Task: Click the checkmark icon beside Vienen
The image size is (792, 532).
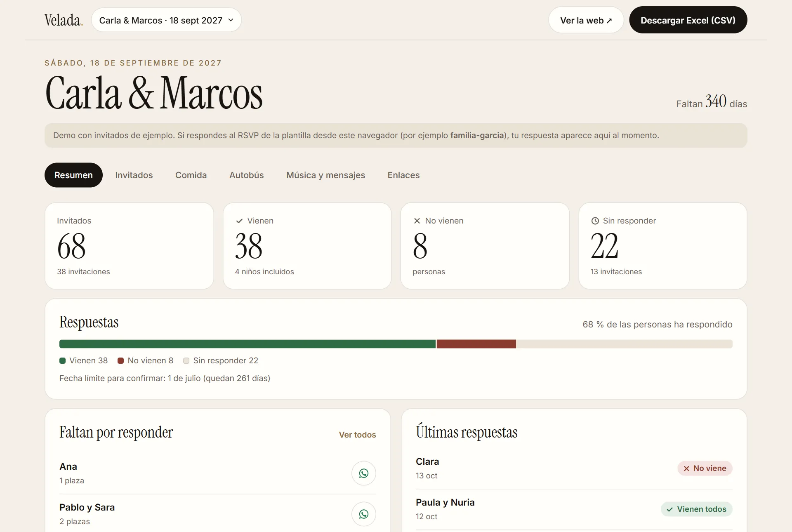Action: tap(239, 221)
